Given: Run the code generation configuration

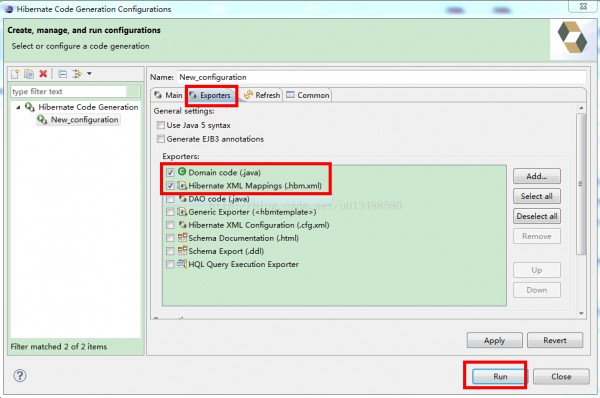Looking at the screenshot, I should click(x=500, y=376).
